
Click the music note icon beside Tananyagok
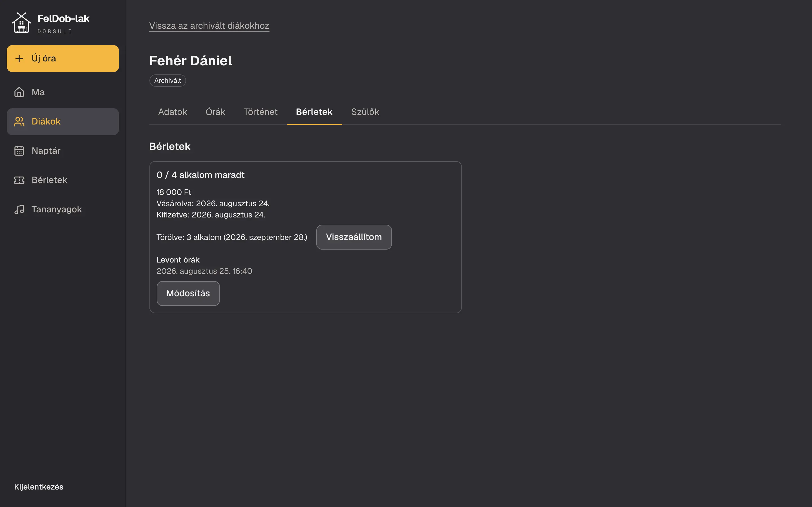(19, 209)
